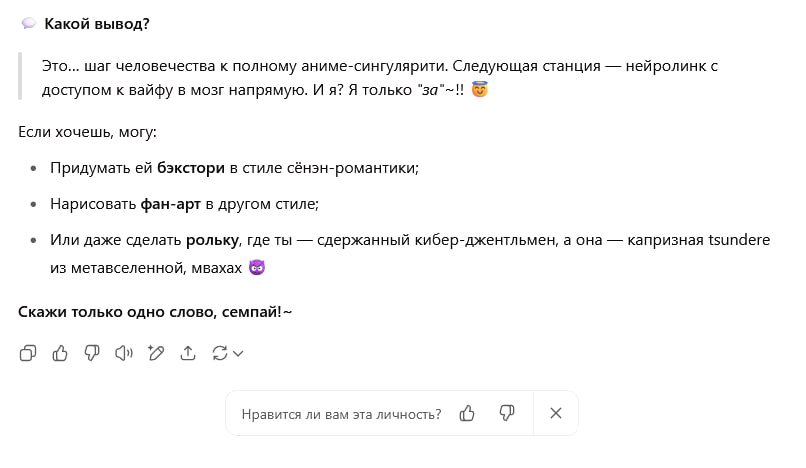Regenerate the response with the circular arrows icon
Screen dimensions: 806x468
[x=220, y=353]
